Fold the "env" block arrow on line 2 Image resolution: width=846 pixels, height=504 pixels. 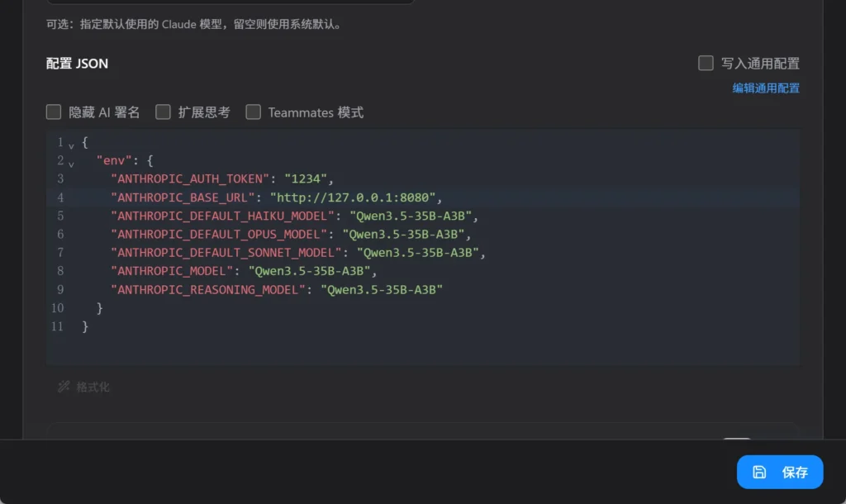(x=71, y=162)
